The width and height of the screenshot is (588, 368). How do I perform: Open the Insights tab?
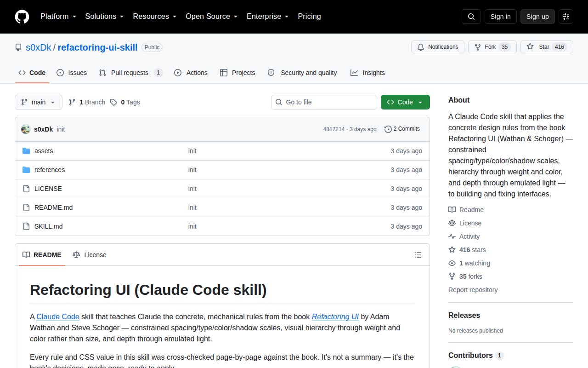point(367,73)
